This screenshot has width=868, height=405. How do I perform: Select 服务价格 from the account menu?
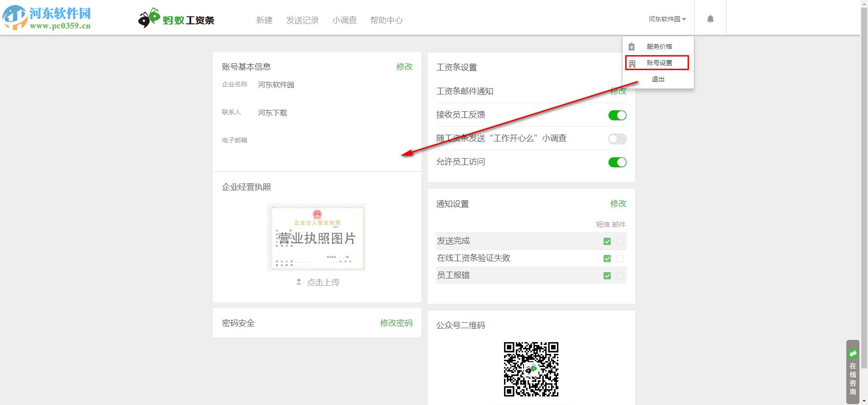pyautogui.click(x=659, y=47)
